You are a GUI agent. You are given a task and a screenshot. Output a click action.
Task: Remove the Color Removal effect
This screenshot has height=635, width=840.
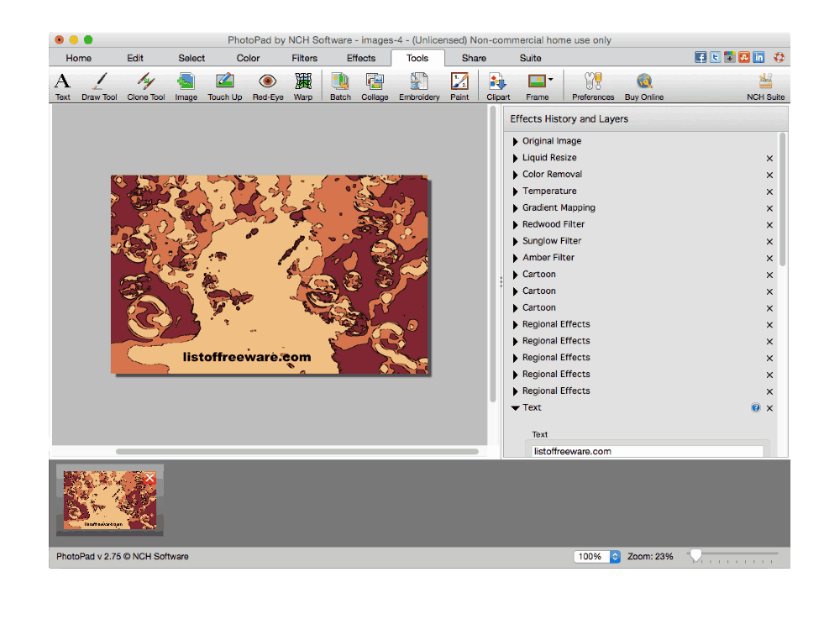point(769,175)
